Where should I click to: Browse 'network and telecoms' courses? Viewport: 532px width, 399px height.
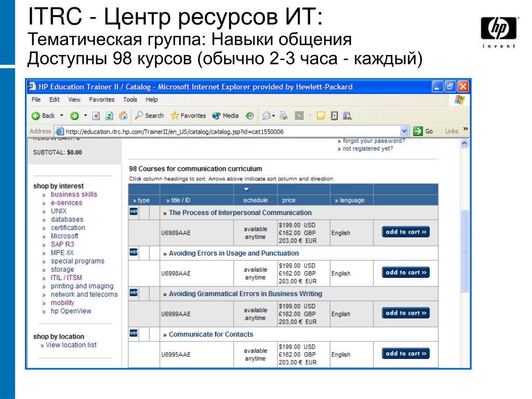point(84,295)
